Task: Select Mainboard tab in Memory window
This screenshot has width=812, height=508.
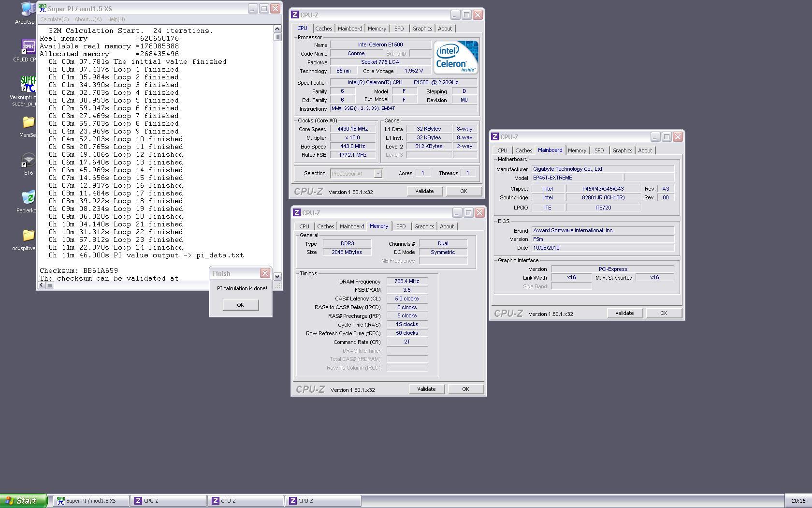Action: coord(352,226)
